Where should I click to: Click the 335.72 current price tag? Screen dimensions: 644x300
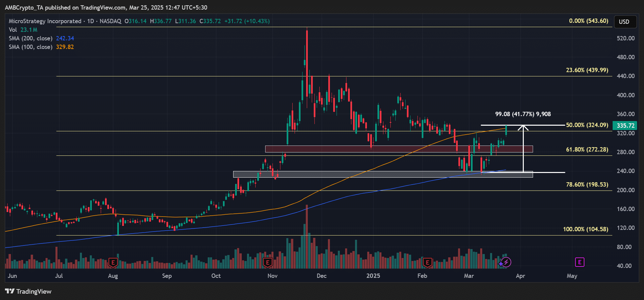pyautogui.click(x=625, y=126)
